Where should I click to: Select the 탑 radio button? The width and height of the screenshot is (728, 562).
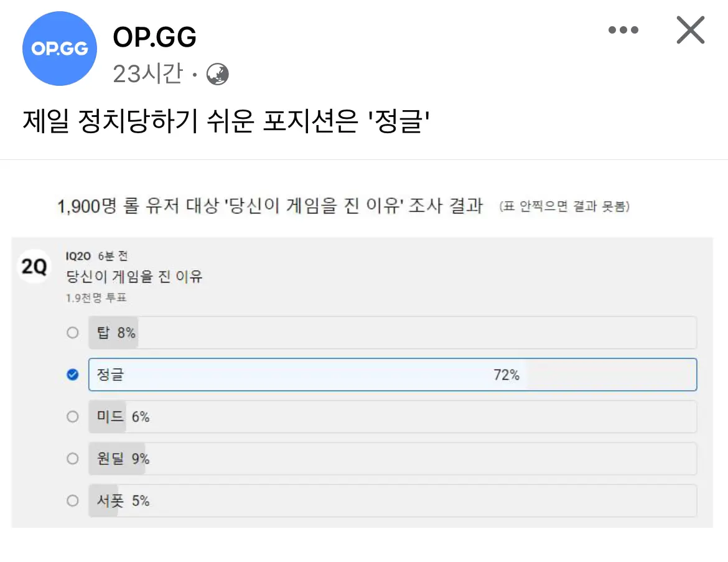point(72,332)
